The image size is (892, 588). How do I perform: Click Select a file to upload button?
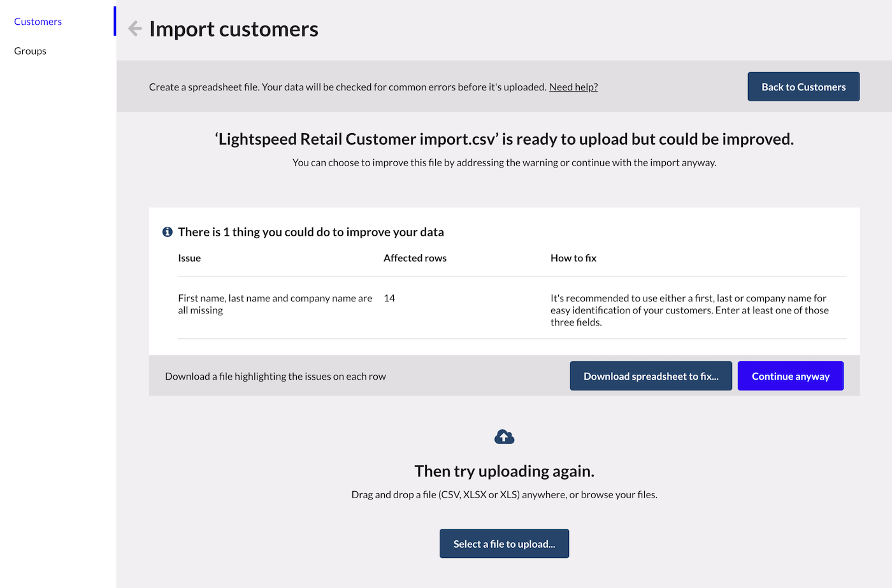[x=504, y=543]
